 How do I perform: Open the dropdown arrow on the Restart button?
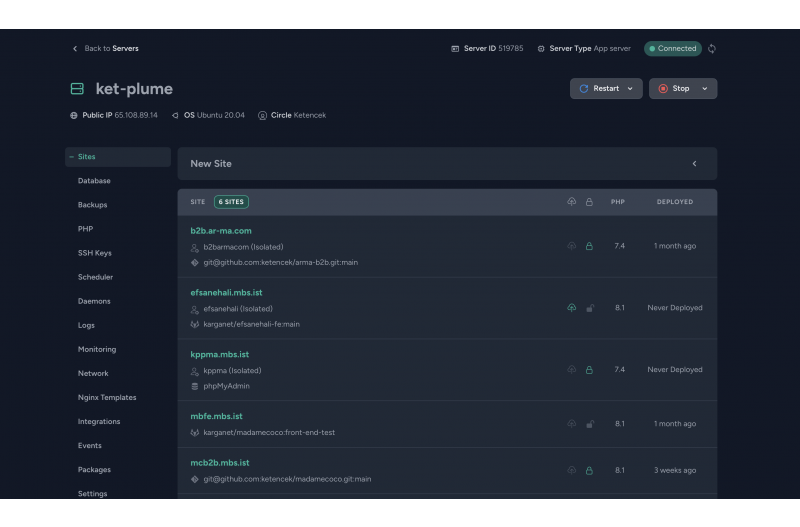point(630,89)
